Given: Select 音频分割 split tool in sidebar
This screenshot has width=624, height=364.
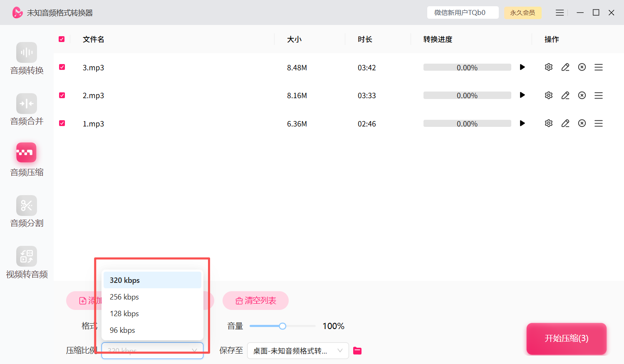Looking at the screenshot, I should click(x=27, y=211).
